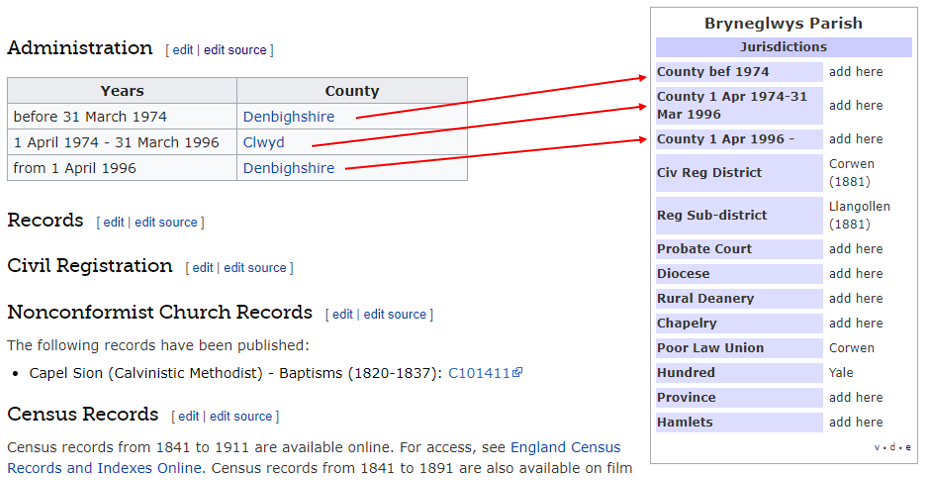Click the Yale link beside Hundred
The height and width of the screenshot is (480, 925).
tap(842, 373)
